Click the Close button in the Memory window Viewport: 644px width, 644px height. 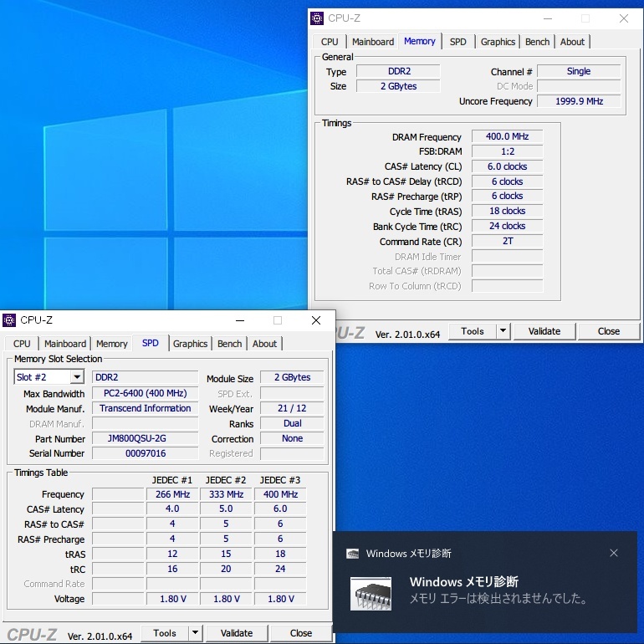608,331
